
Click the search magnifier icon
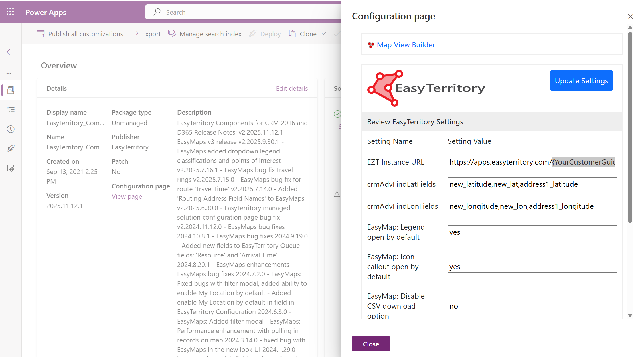point(157,12)
